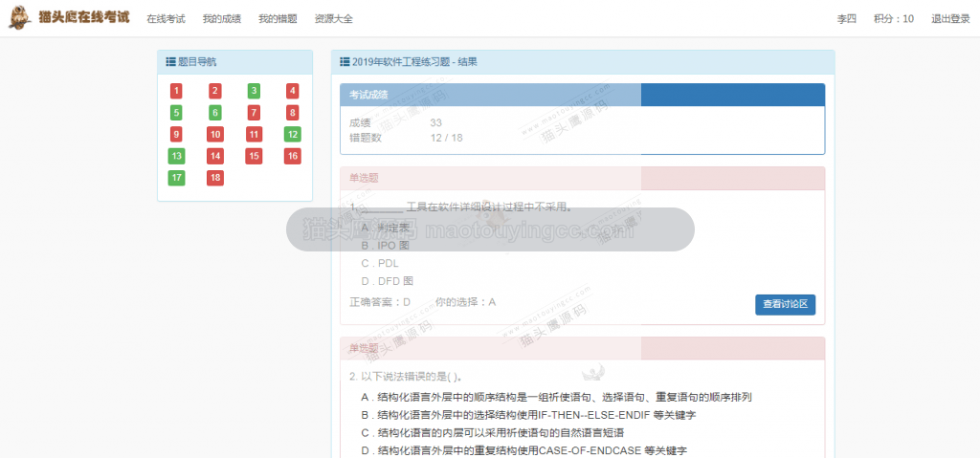Open the 查看讨论区 button for question 1
Screen dimensions: 980x458
click(x=785, y=305)
